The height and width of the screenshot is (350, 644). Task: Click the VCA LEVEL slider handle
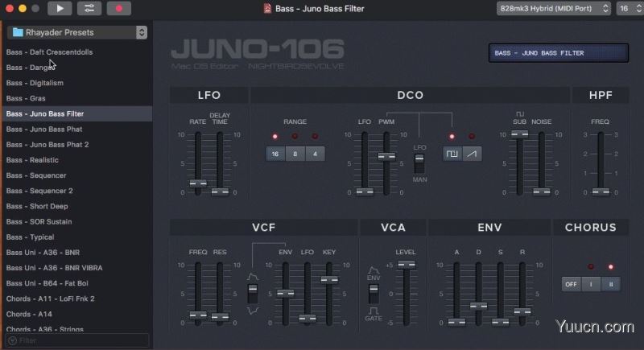click(x=407, y=264)
